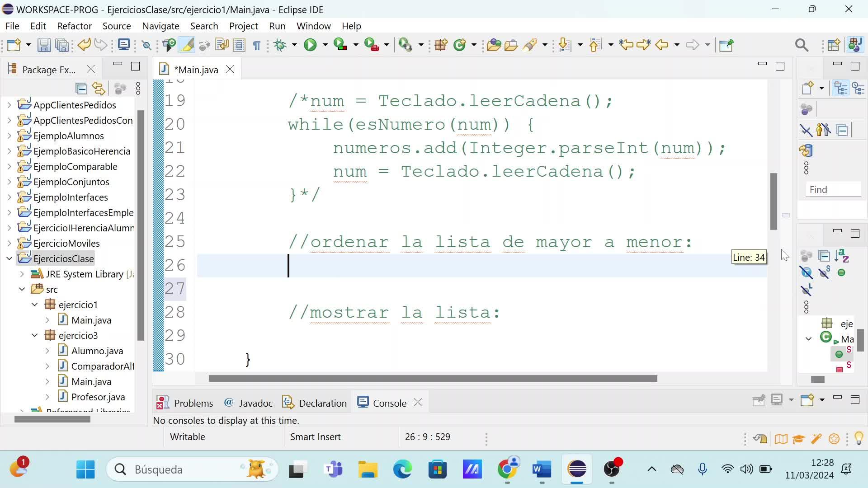The image size is (868, 488).
Task: Click Link with Editor in Package Explorer
Action: click(x=99, y=89)
